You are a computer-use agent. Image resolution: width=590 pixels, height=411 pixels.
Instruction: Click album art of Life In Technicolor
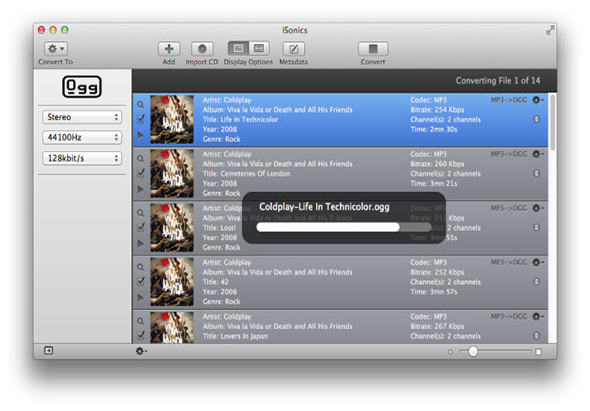click(x=172, y=119)
